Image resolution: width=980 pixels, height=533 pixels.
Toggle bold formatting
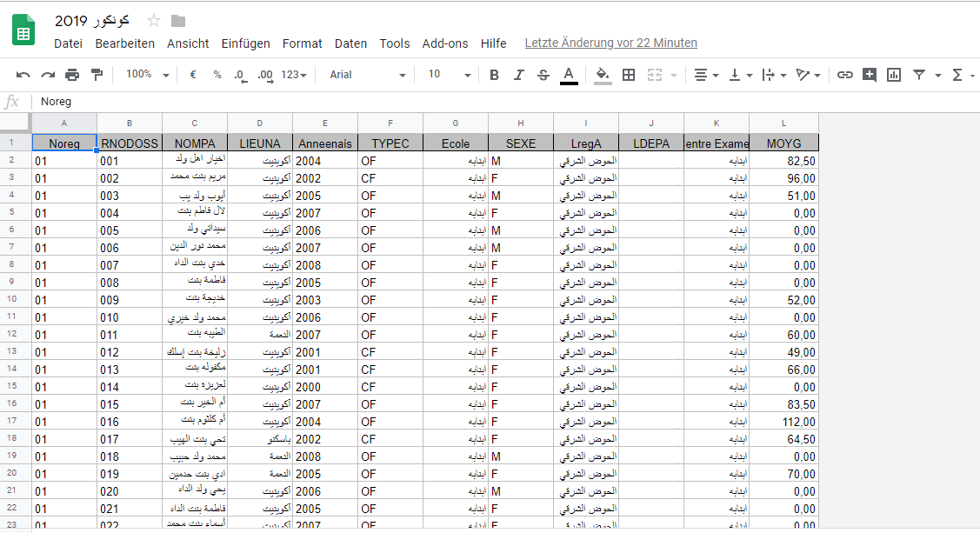[494, 76]
